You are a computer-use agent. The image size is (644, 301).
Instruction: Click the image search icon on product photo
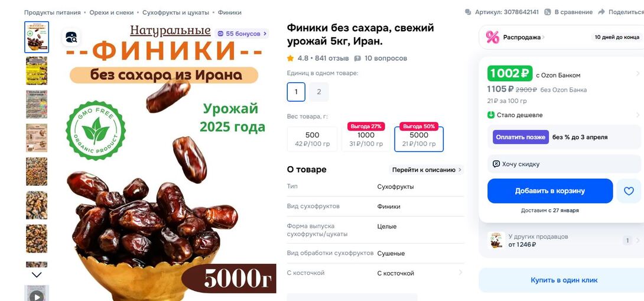click(x=71, y=37)
